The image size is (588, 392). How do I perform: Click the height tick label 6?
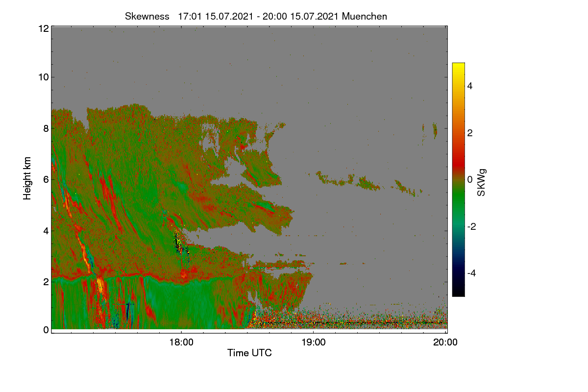pyautogui.click(x=46, y=179)
